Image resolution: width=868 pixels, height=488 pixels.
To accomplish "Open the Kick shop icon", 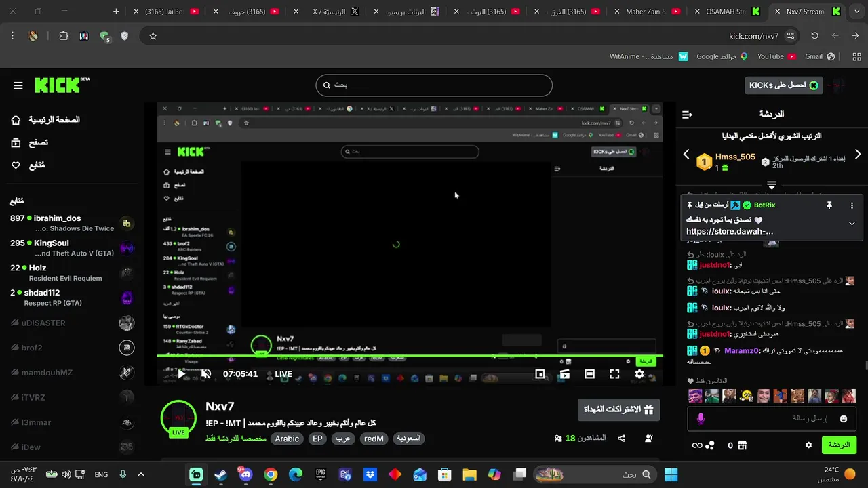I will pyautogui.click(x=742, y=445).
